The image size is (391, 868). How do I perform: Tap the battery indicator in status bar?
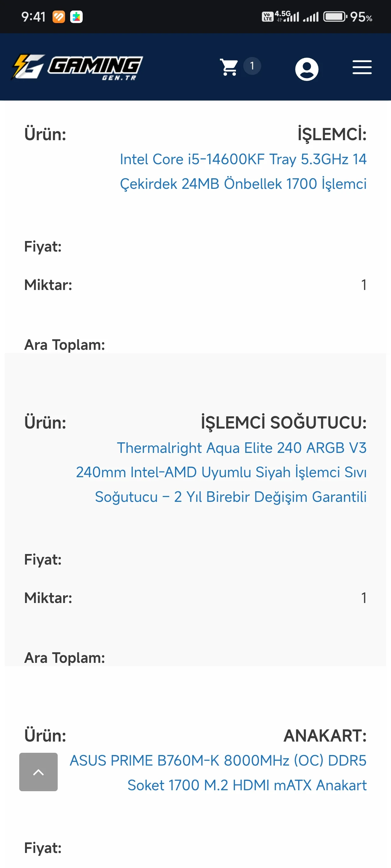coord(335,17)
